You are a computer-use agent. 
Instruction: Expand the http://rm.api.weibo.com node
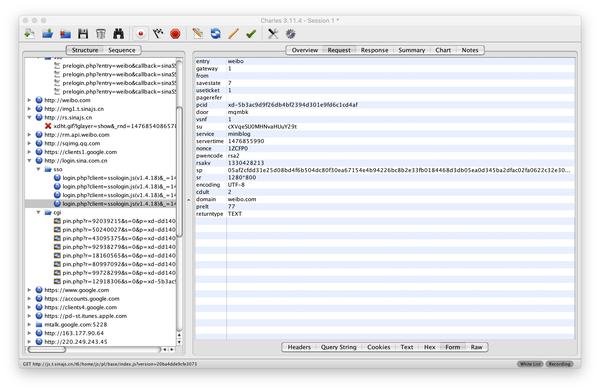(x=29, y=135)
